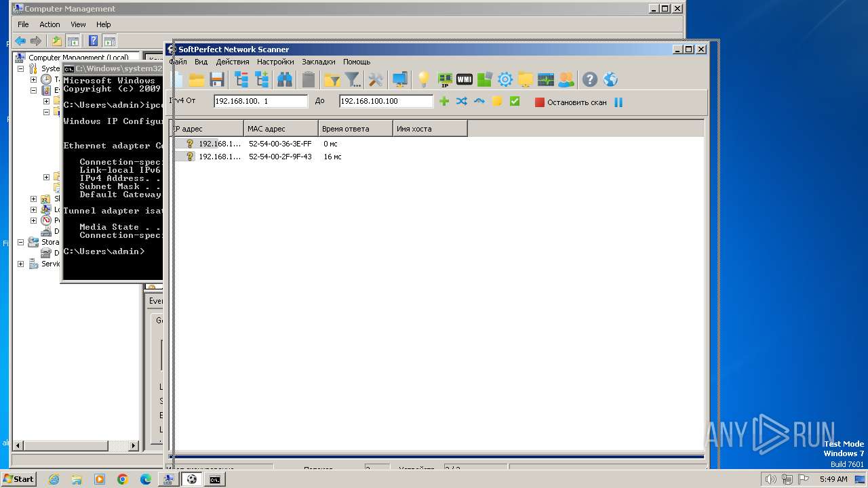Expand Services and Applications node

(x=20, y=264)
